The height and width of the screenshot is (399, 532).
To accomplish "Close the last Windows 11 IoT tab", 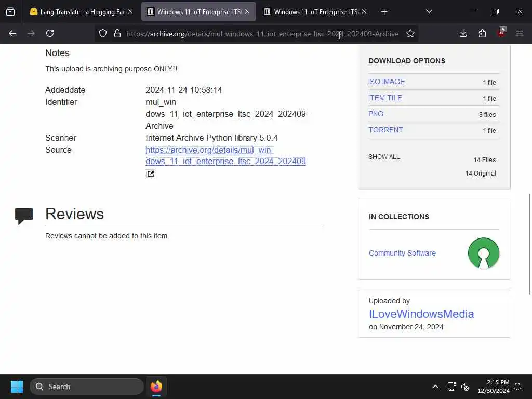I will [364, 11].
